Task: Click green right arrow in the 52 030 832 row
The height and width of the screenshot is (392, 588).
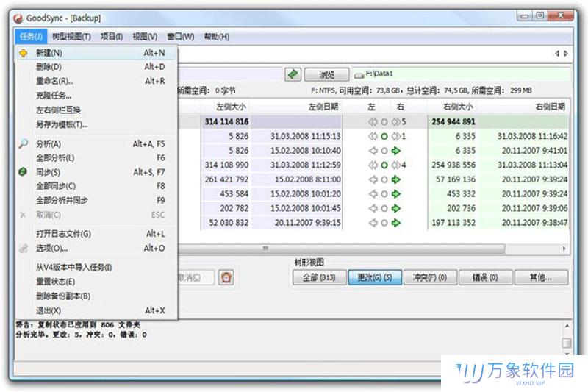Action: tap(396, 223)
